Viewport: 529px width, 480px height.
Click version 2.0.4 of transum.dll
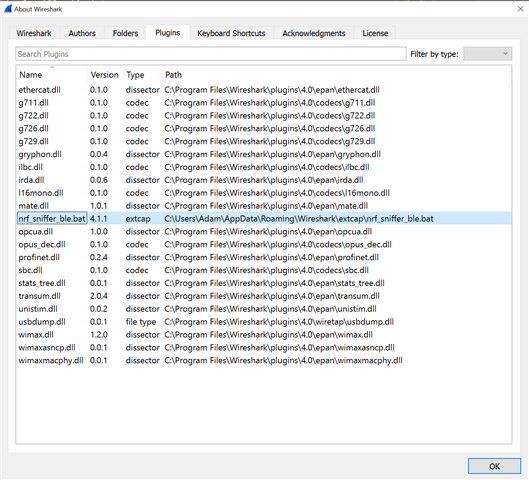point(99,296)
